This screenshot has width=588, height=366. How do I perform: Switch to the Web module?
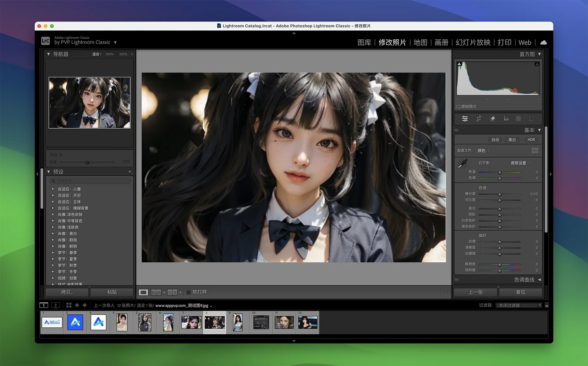pyautogui.click(x=525, y=43)
